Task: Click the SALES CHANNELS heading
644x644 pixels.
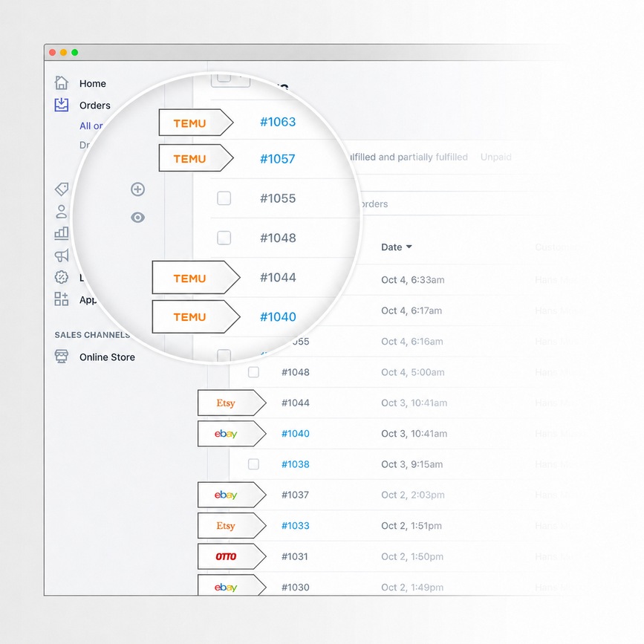Action: (x=92, y=335)
